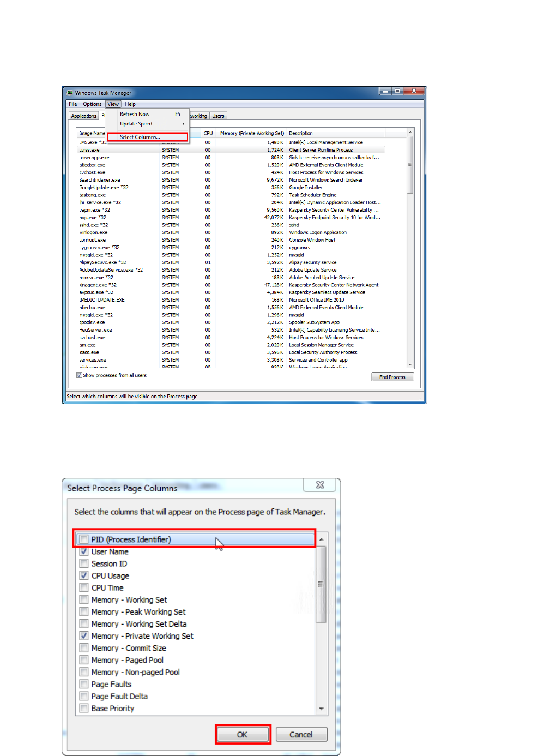Open the File menu
Image resolution: width=538 pixels, height=756 pixels.
(x=73, y=104)
